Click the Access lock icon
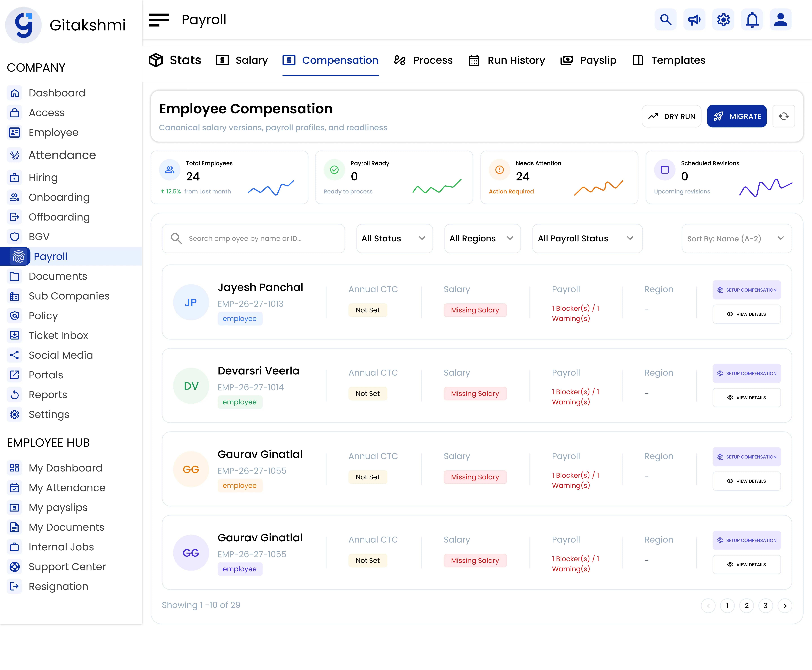This screenshot has height=670, width=812. point(15,113)
